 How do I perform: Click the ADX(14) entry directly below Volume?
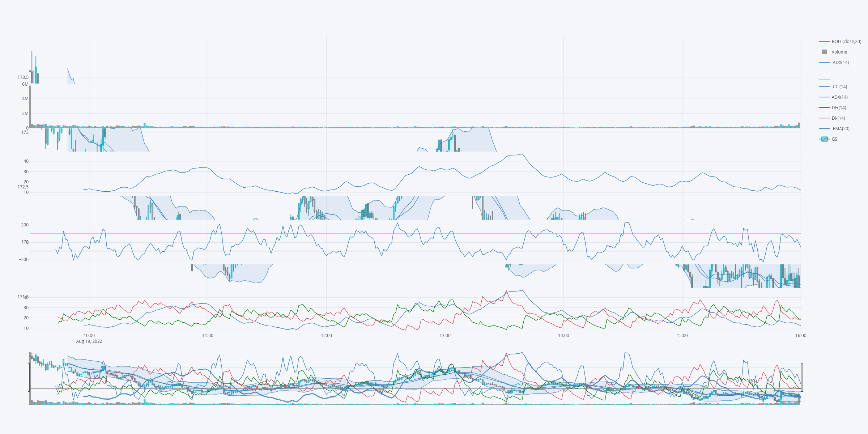pos(841,63)
